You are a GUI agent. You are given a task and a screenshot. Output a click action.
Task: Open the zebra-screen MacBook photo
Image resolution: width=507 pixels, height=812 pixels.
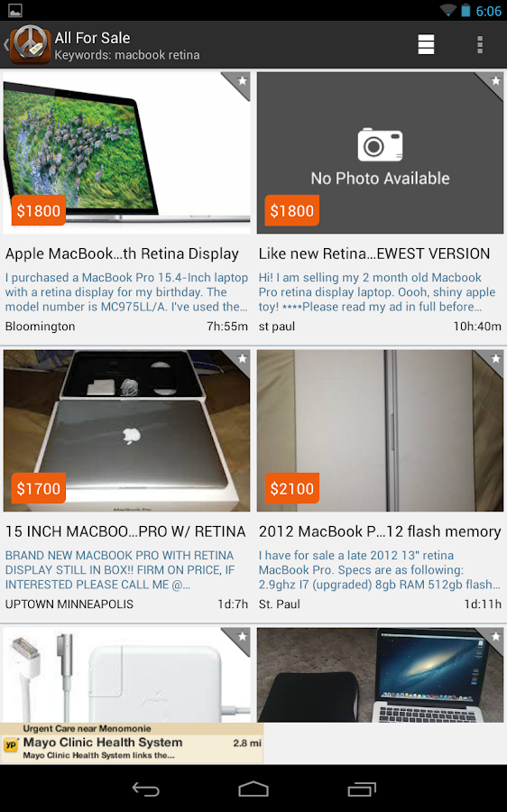pyautogui.click(x=126, y=152)
